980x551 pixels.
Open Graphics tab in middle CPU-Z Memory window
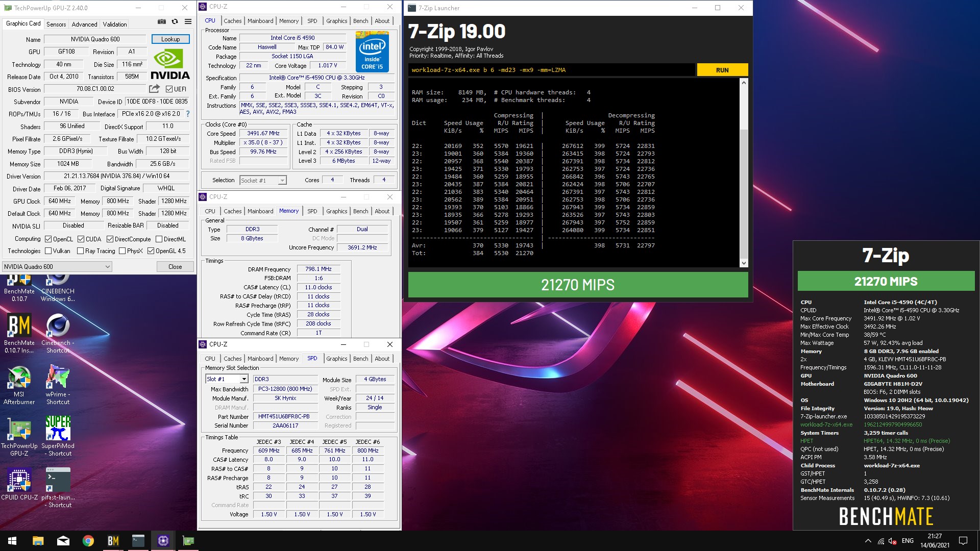click(336, 211)
